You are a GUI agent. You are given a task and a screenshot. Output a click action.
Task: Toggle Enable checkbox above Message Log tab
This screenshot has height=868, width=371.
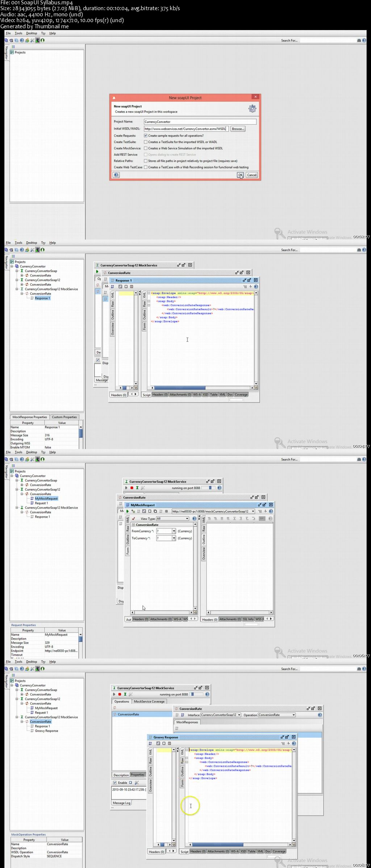115,783
